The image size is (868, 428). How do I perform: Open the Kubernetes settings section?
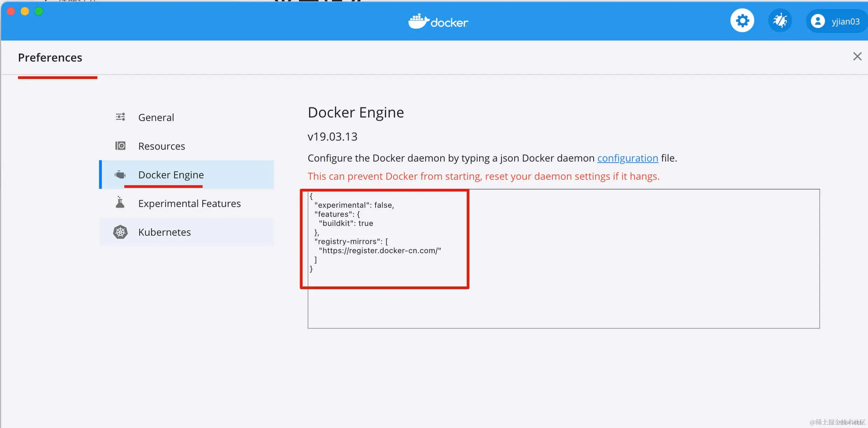tap(164, 232)
